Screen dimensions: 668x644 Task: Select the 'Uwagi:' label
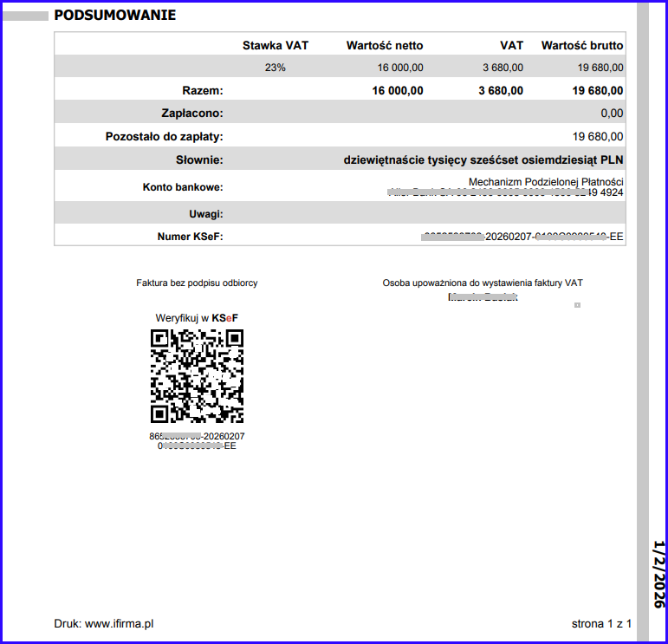206,214
